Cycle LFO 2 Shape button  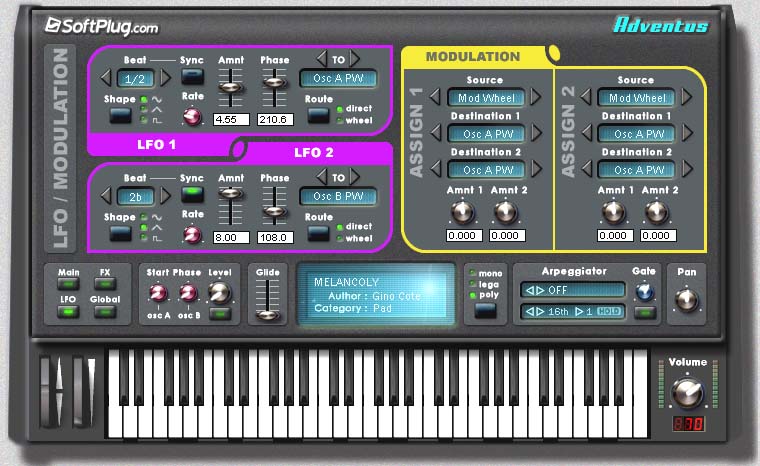(120, 234)
